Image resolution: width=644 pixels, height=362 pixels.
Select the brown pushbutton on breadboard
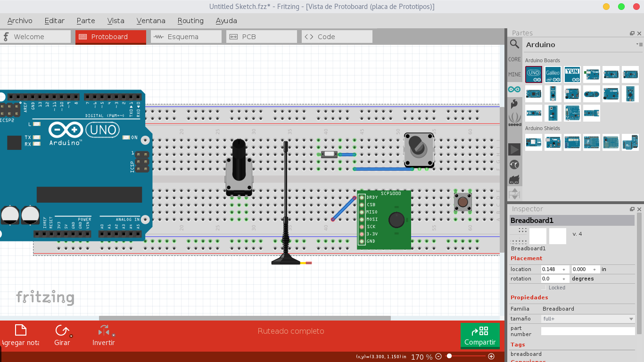(x=463, y=202)
